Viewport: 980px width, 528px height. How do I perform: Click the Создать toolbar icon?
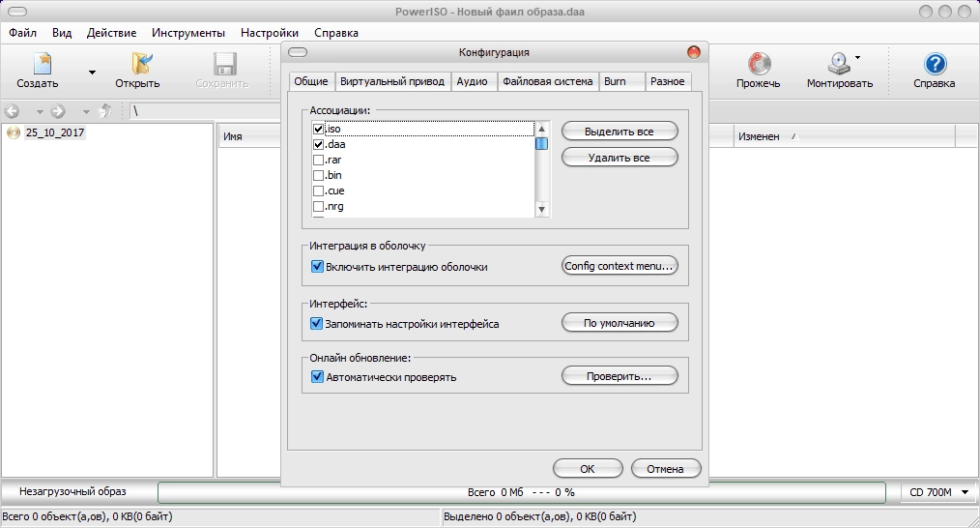coord(42,63)
